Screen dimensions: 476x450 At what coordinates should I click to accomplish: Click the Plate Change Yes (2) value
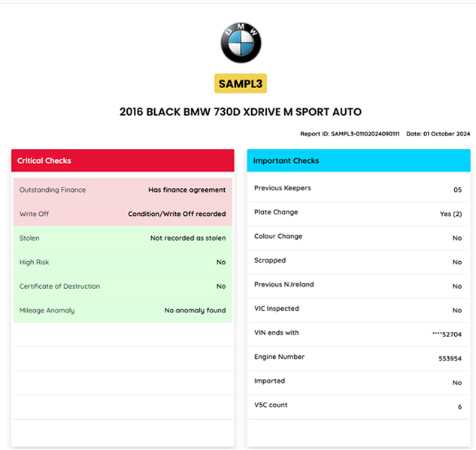(x=450, y=214)
